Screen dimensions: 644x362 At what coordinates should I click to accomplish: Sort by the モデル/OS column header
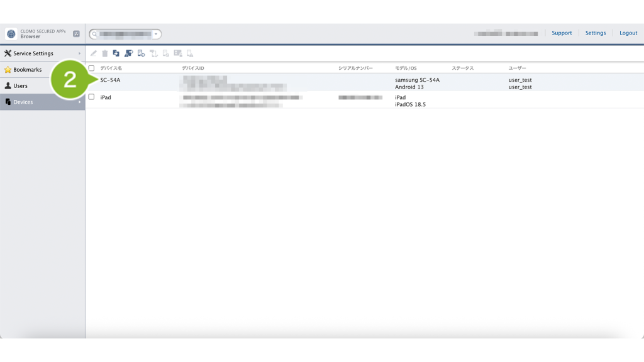tap(406, 68)
